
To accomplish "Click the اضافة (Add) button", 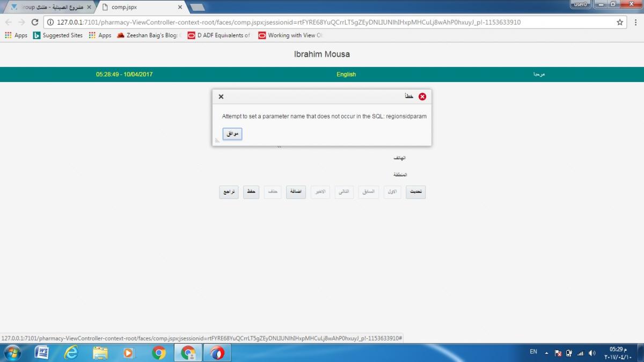I will click(296, 192).
